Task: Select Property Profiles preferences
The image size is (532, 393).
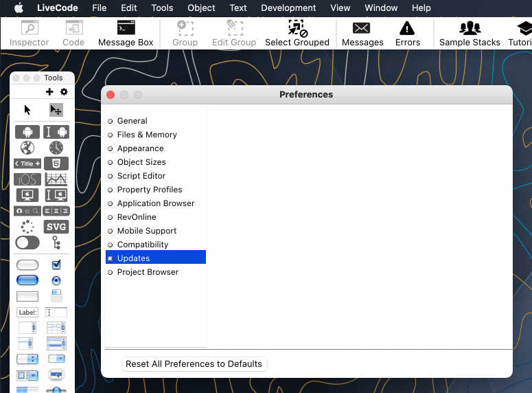Action: tap(156, 190)
